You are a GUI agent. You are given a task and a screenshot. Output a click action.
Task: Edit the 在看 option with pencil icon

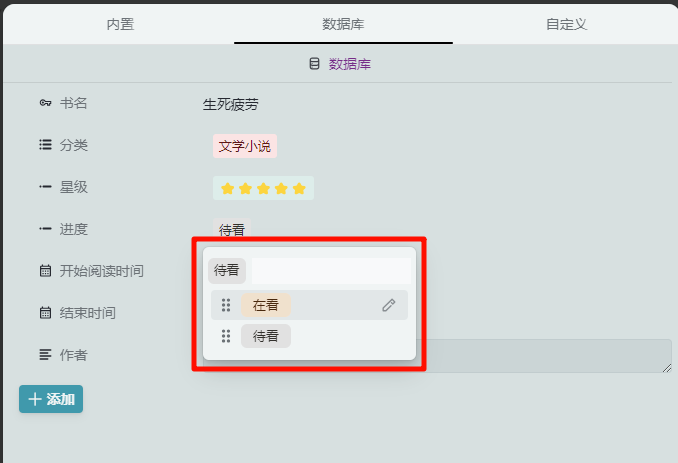389,305
